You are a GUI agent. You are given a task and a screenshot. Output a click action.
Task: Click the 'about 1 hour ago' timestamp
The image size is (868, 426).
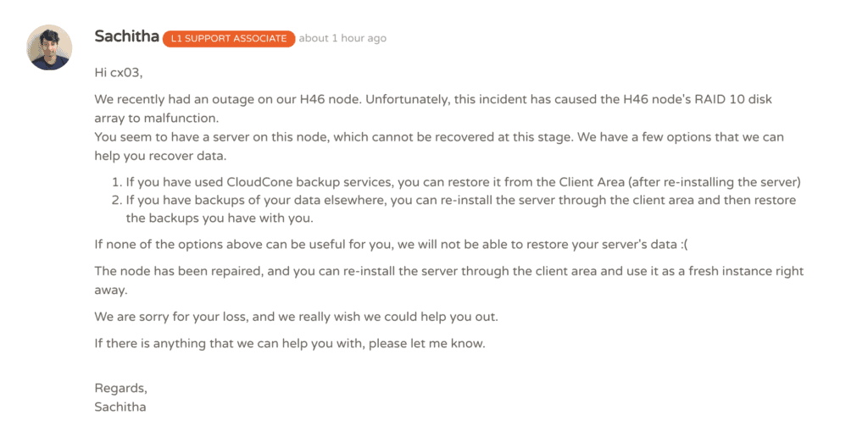coord(342,38)
